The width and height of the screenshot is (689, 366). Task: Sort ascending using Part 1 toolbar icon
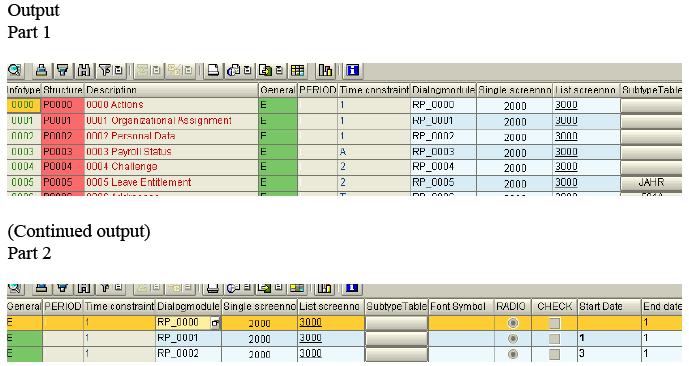click(x=42, y=70)
